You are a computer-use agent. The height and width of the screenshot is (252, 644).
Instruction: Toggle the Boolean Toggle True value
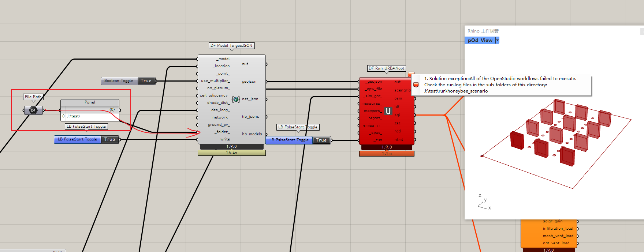pos(146,81)
